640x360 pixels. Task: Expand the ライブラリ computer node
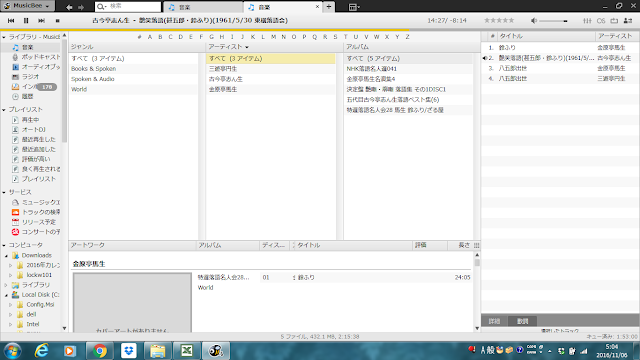7,285
